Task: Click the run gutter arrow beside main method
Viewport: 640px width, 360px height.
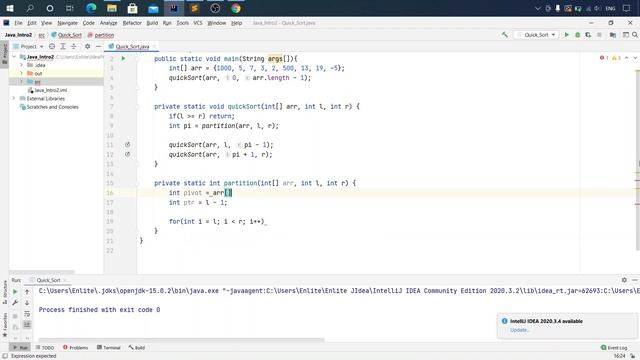Action: point(123,58)
